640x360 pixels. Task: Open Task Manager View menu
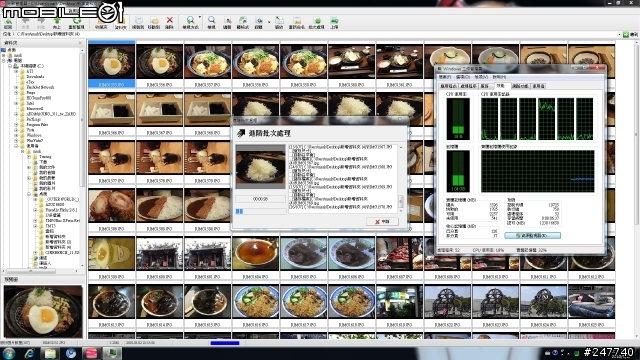[x=481, y=77]
